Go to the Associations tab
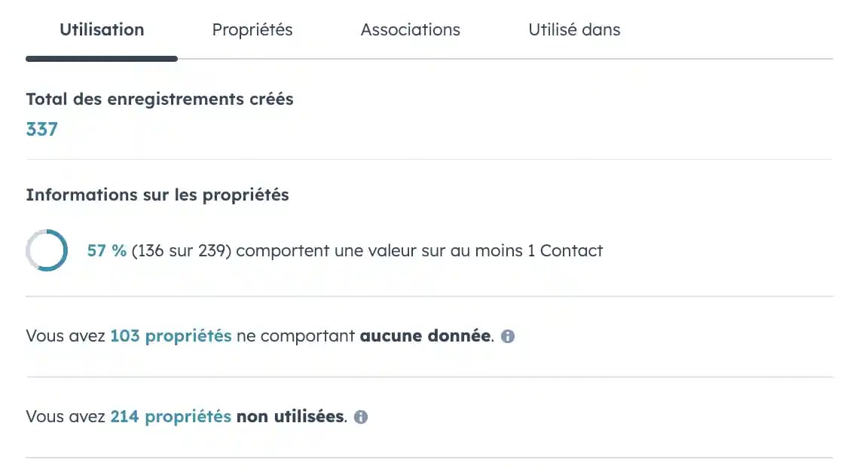This screenshot has width=868, height=469. [x=410, y=29]
